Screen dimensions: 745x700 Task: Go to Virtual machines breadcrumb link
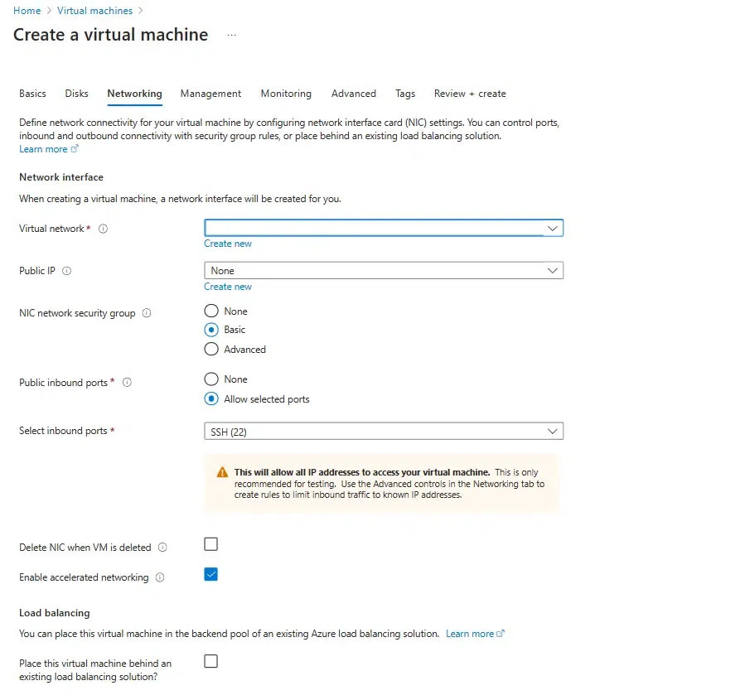pyautogui.click(x=94, y=11)
